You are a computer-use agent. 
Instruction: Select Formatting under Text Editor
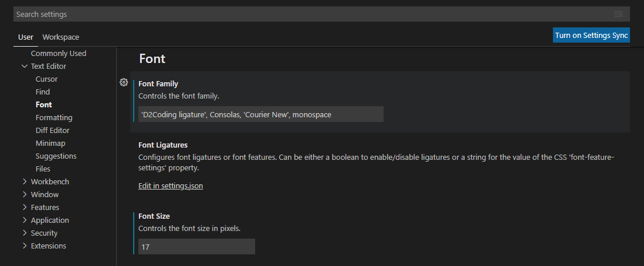point(54,117)
